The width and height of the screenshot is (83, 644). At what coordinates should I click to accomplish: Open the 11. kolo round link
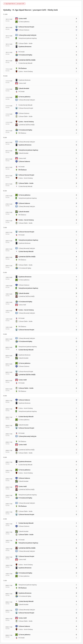[5, 14]
